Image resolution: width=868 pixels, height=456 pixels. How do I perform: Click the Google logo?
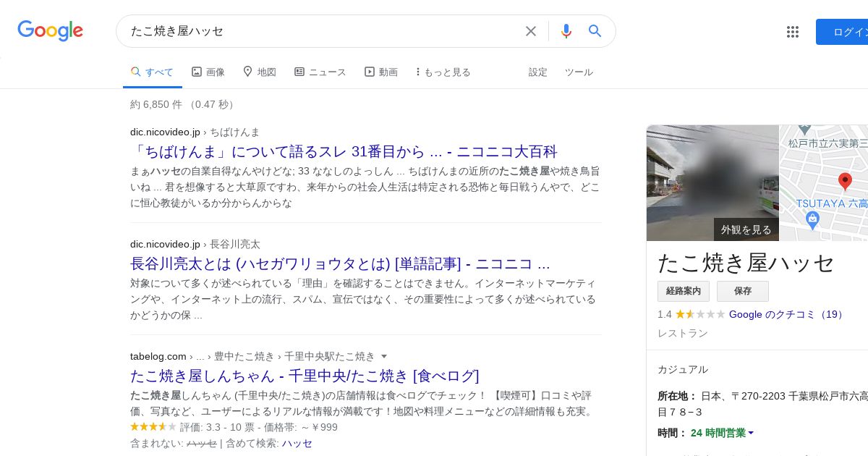point(50,30)
